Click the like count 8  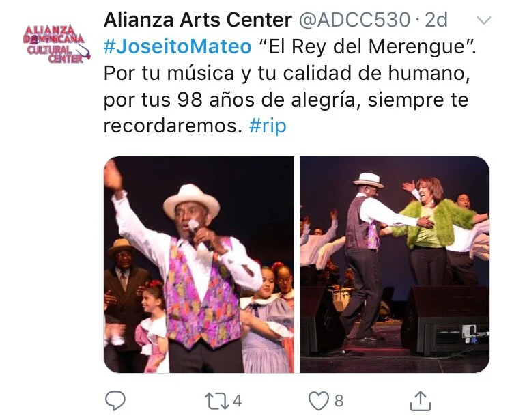(339, 401)
